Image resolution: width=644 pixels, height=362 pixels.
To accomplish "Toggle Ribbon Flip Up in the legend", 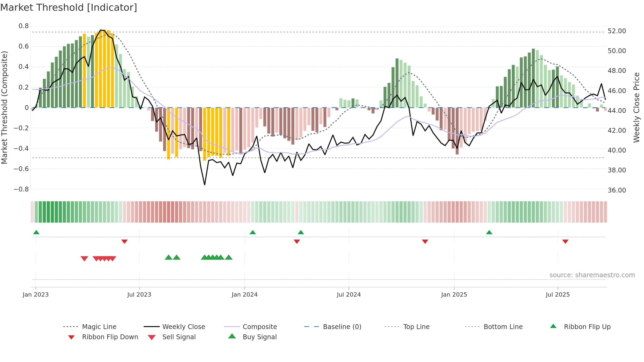I will click(x=580, y=327).
